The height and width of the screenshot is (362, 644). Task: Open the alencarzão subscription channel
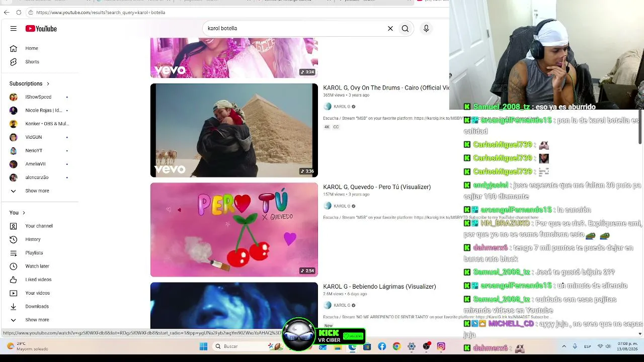39,177
